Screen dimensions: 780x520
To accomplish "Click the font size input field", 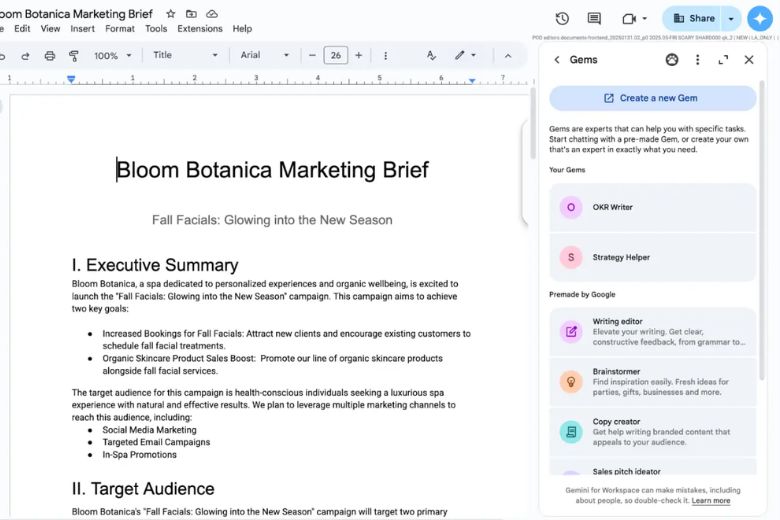I will pos(336,55).
